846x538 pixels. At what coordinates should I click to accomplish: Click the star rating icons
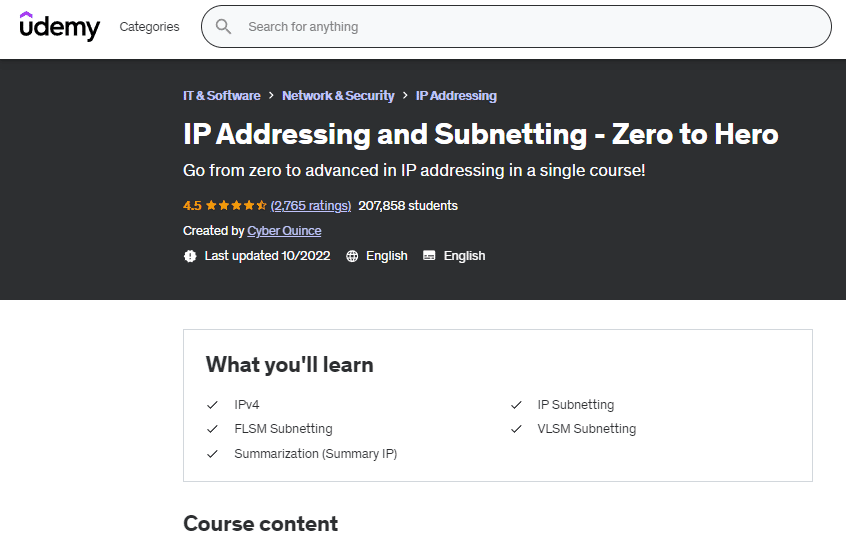[x=236, y=206]
